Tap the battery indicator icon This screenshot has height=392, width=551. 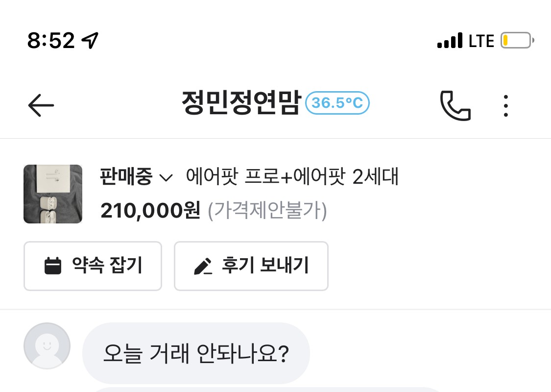517,41
